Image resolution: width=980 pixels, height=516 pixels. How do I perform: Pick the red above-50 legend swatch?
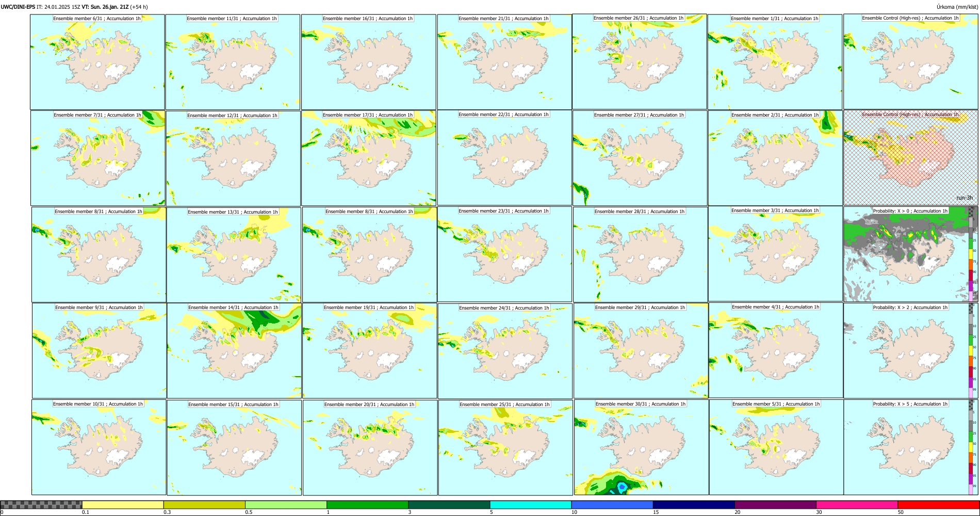click(x=938, y=505)
